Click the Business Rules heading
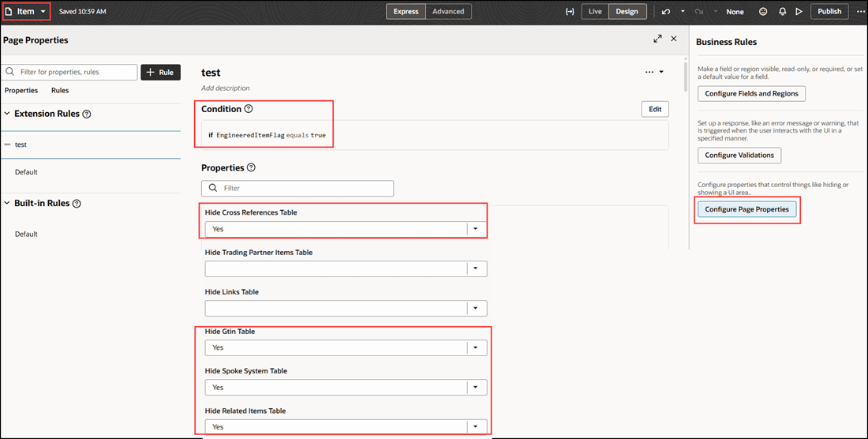 [x=726, y=42]
